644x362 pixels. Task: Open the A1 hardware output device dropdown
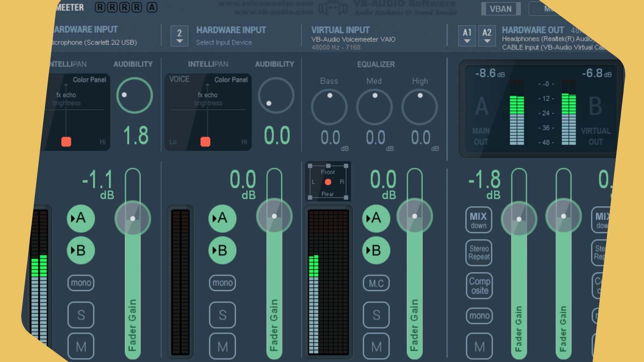(467, 36)
